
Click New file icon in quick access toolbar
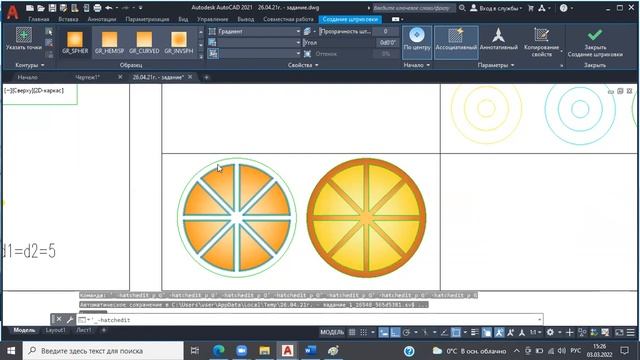tap(30, 8)
